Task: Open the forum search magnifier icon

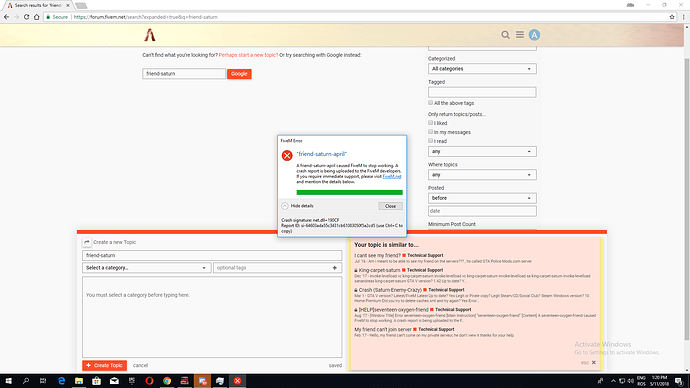Action: click(x=505, y=35)
